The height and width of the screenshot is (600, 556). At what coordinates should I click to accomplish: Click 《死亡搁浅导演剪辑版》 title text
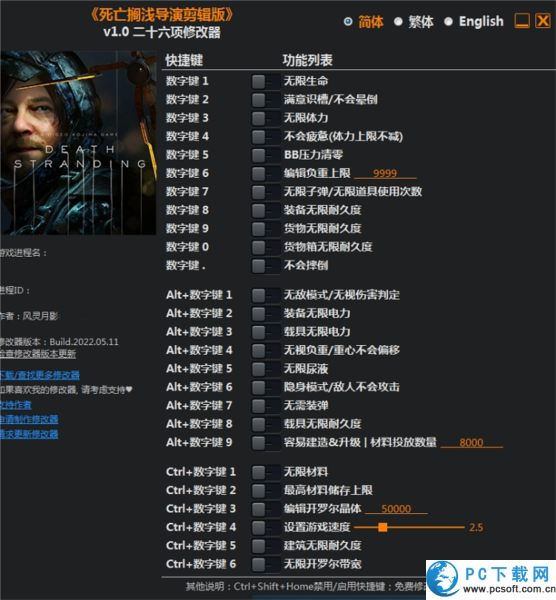(x=162, y=15)
